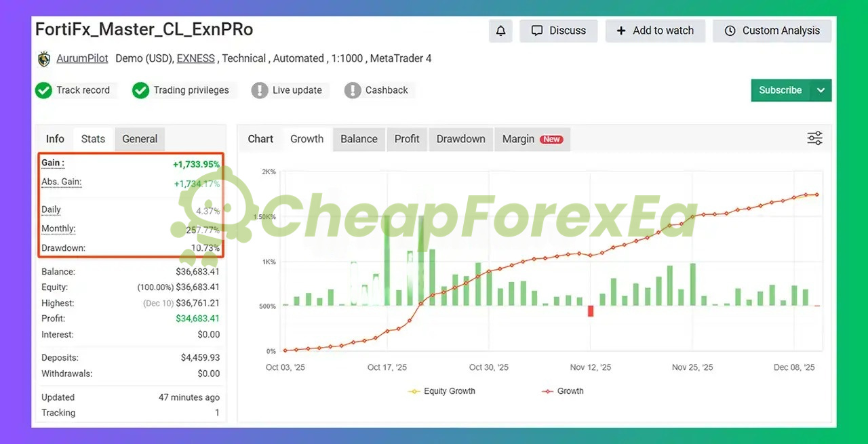Open the EXNESS broker link
The height and width of the screenshot is (444, 868).
[195, 58]
